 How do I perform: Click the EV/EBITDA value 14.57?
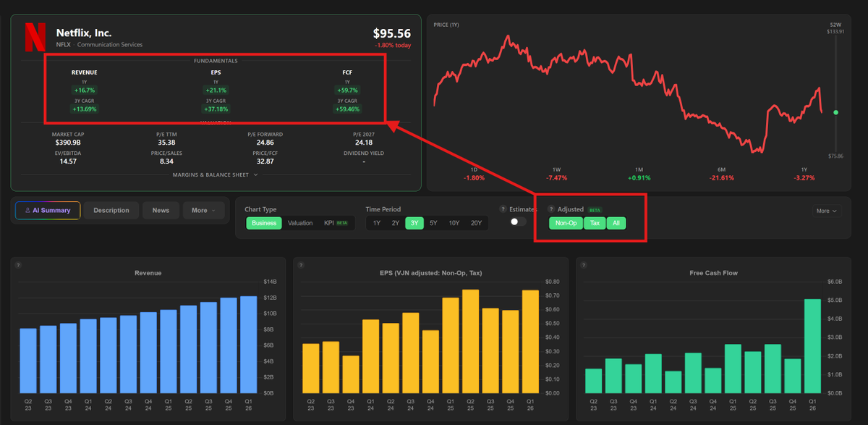pos(68,161)
